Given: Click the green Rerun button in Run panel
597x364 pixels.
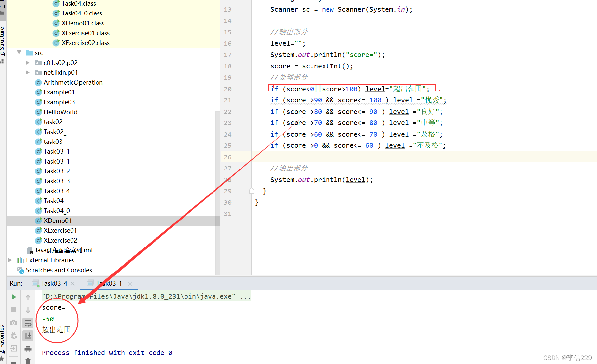Looking at the screenshot, I should point(14,297).
